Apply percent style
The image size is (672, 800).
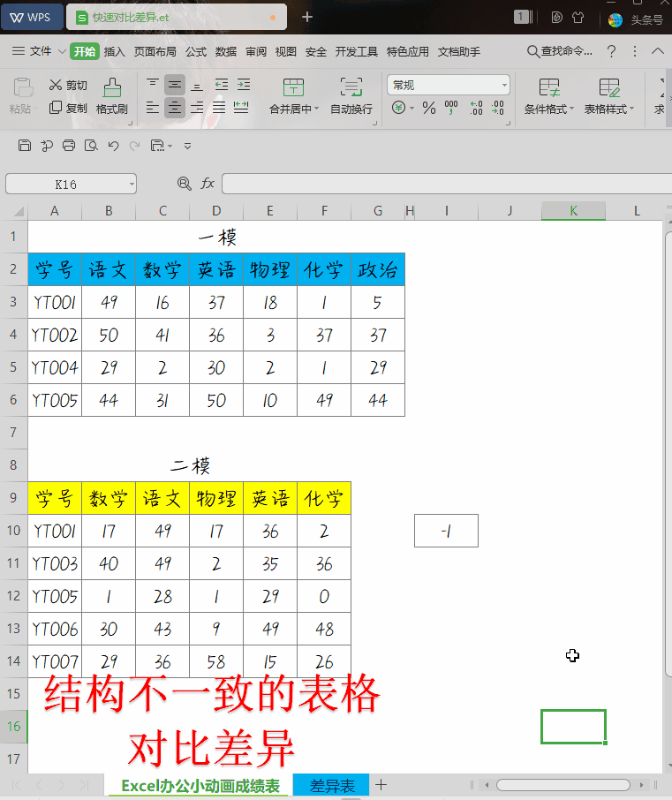[x=429, y=108]
